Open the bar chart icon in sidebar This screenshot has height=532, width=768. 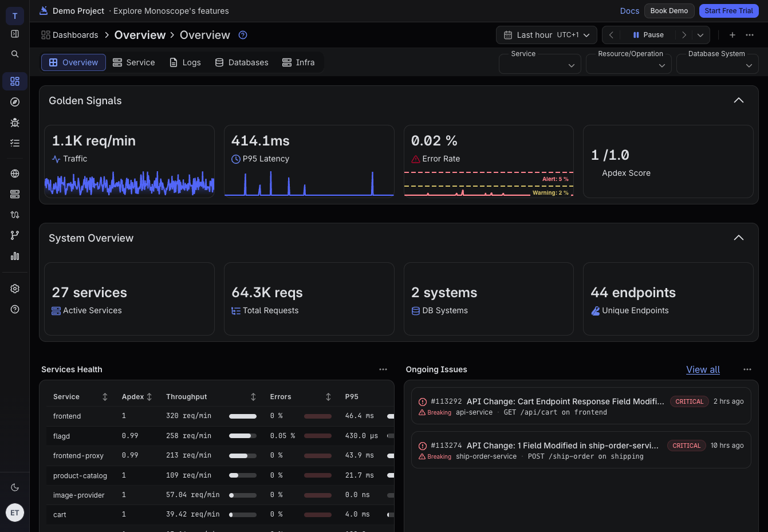15,256
